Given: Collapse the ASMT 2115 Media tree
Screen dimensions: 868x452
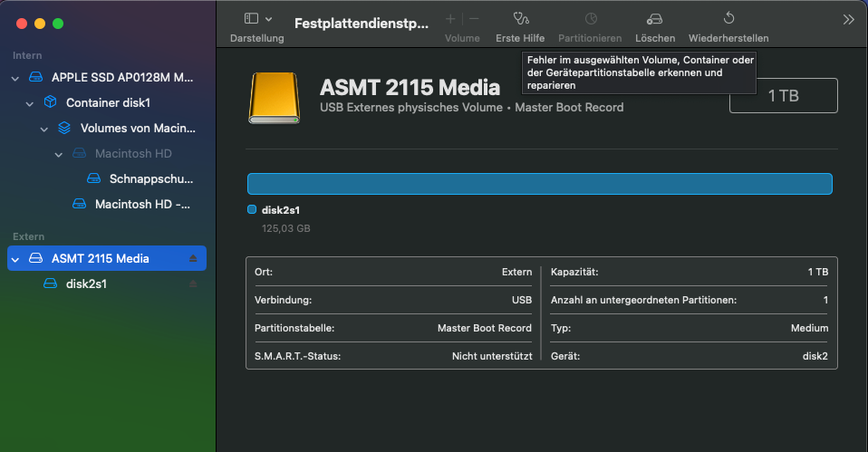Looking at the screenshot, I should tap(15, 259).
